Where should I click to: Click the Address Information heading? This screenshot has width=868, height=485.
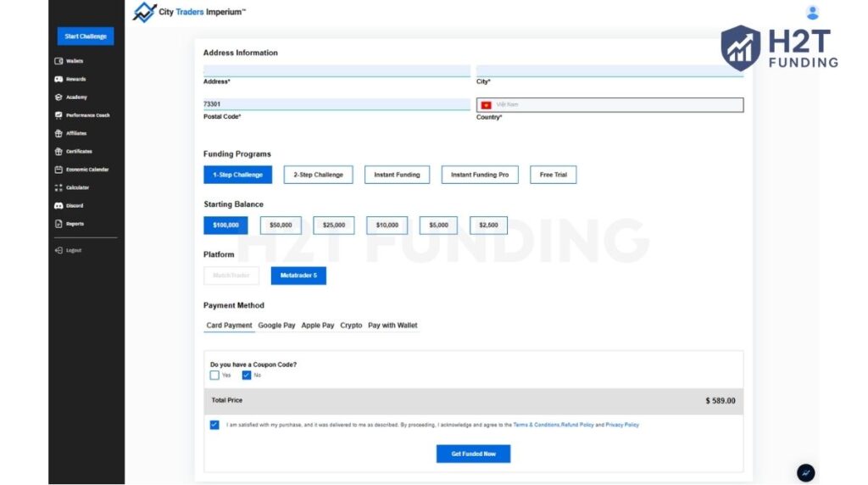click(240, 53)
